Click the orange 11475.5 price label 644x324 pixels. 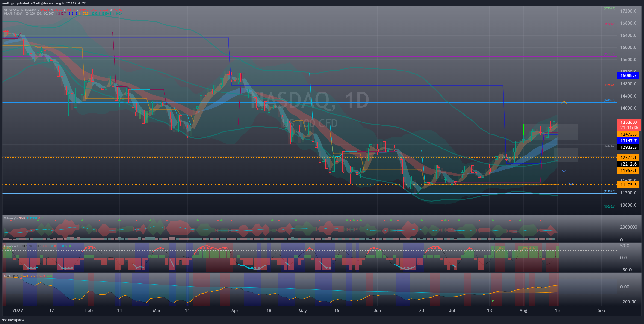(x=628, y=185)
